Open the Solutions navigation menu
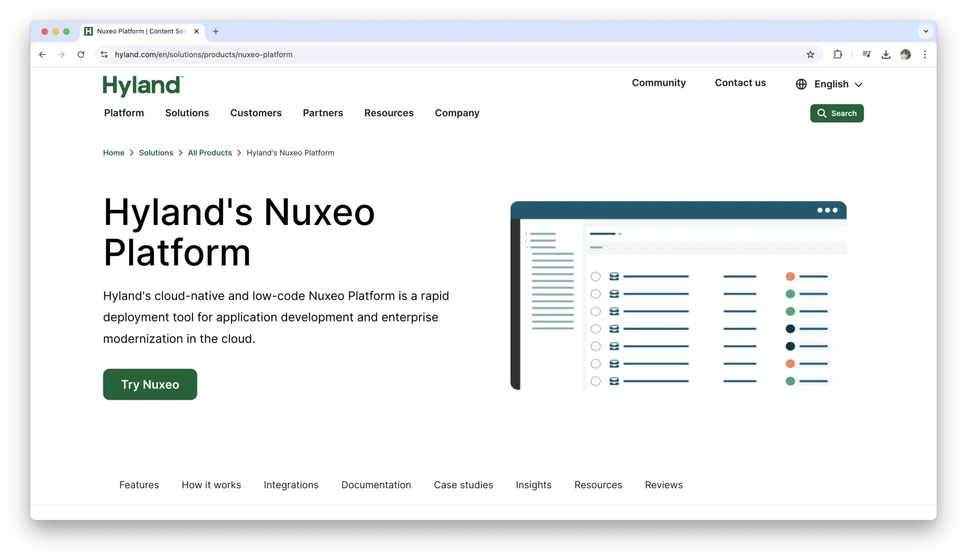This screenshot has width=967, height=560. coord(187,113)
